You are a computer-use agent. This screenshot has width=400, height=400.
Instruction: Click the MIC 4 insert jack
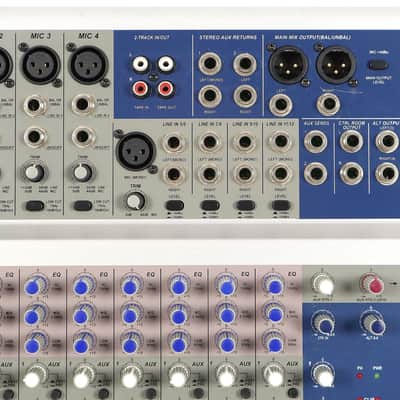pyautogui.click(x=83, y=137)
